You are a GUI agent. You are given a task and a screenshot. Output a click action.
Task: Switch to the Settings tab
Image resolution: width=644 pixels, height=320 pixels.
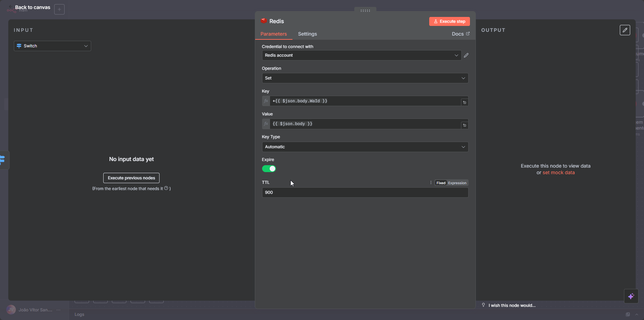coord(307,34)
